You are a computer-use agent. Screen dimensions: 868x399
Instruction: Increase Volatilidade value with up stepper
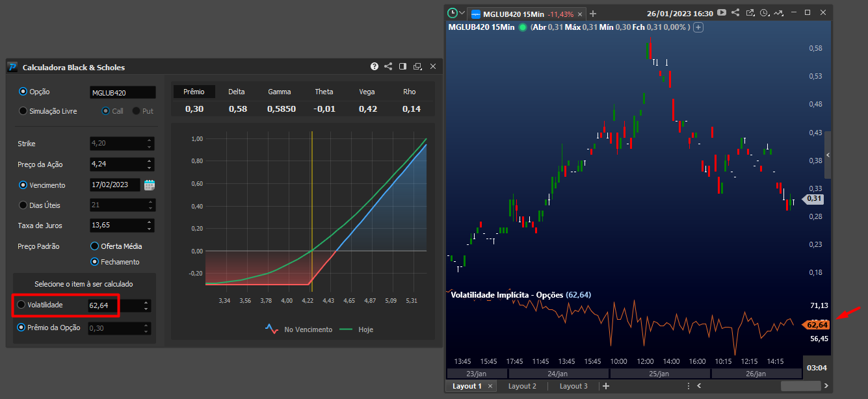pos(146,302)
